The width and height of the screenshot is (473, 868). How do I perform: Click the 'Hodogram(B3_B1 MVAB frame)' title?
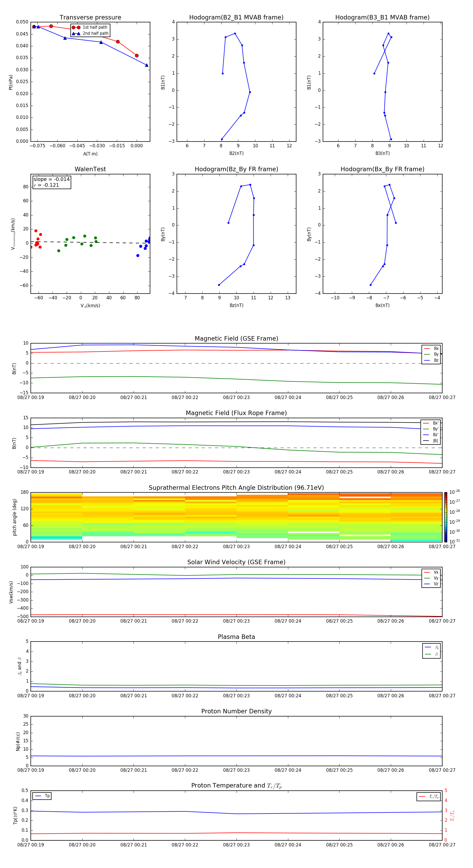382,18
